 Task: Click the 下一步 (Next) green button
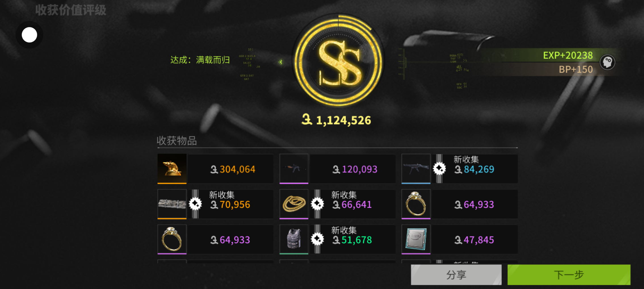[569, 275]
